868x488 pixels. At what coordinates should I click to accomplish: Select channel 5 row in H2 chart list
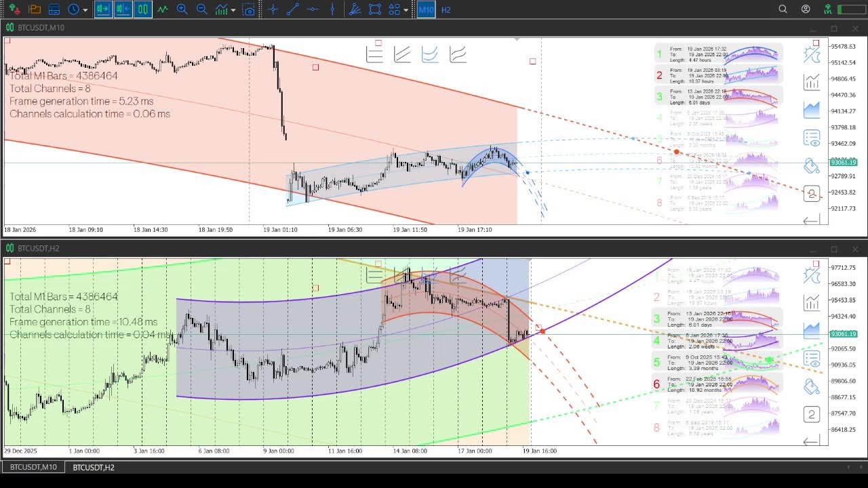pyautogui.click(x=718, y=362)
